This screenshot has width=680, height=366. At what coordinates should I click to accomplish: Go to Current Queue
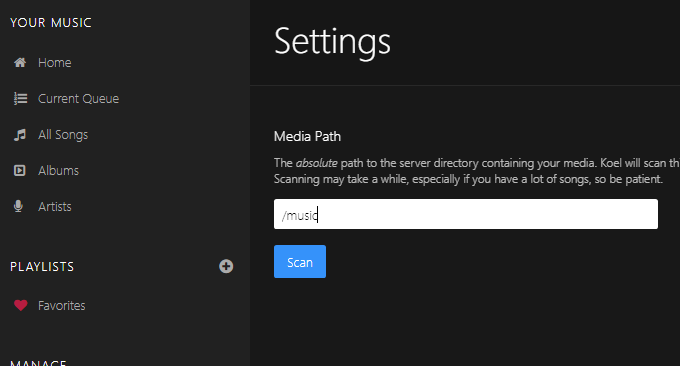[x=78, y=98]
